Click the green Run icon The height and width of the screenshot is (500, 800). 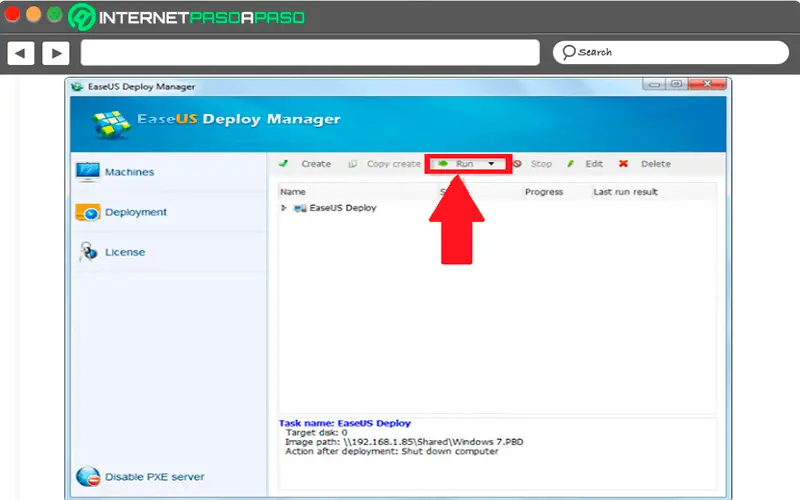click(442, 164)
